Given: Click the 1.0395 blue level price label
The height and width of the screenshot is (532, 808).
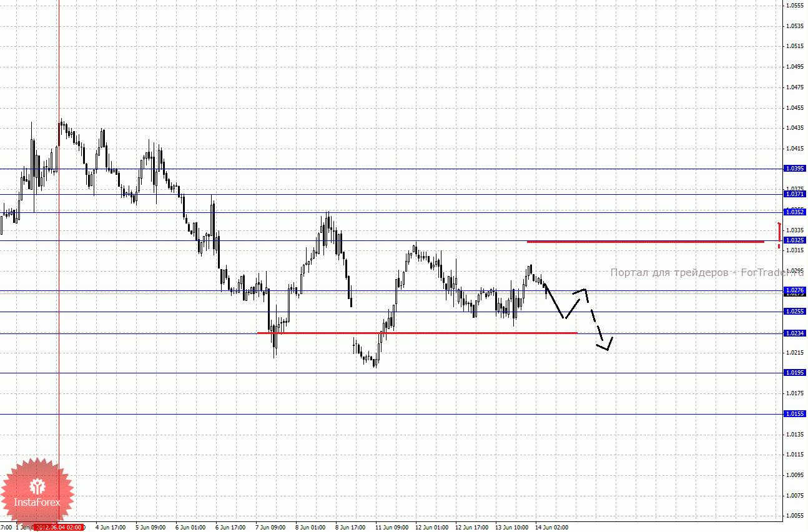Looking at the screenshot, I should tap(796, 169).
